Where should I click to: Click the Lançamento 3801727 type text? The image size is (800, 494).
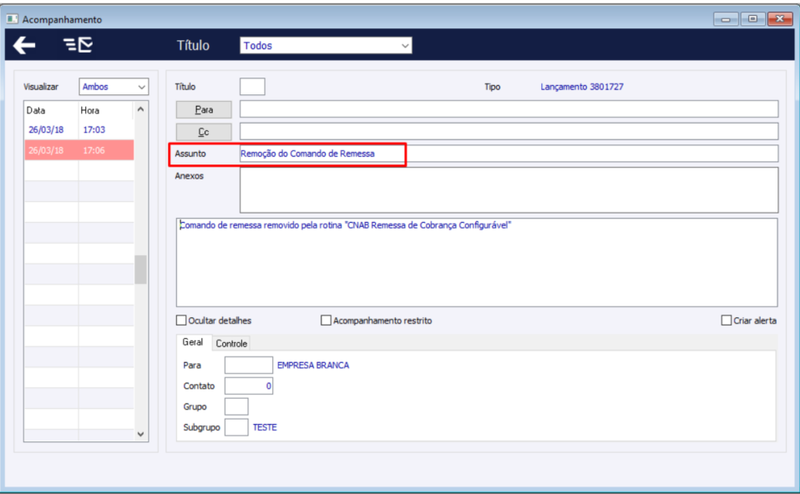[x=582, y=87]
